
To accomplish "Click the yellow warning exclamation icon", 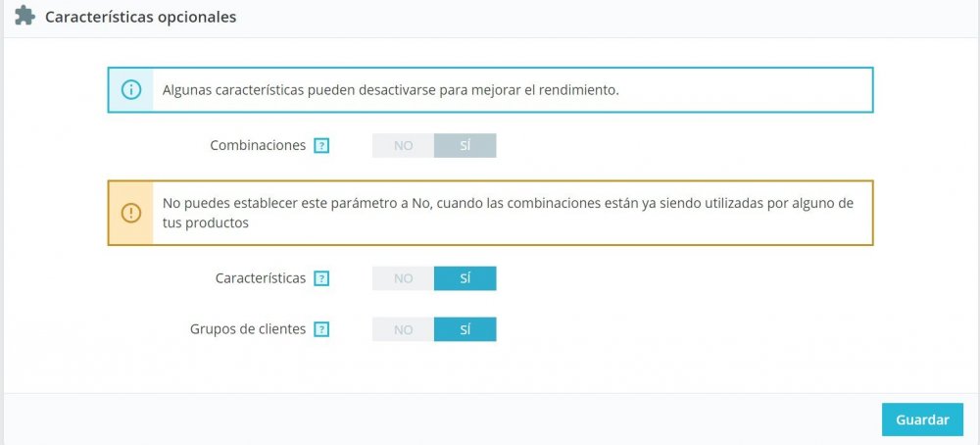I will (x=130, y=212).
